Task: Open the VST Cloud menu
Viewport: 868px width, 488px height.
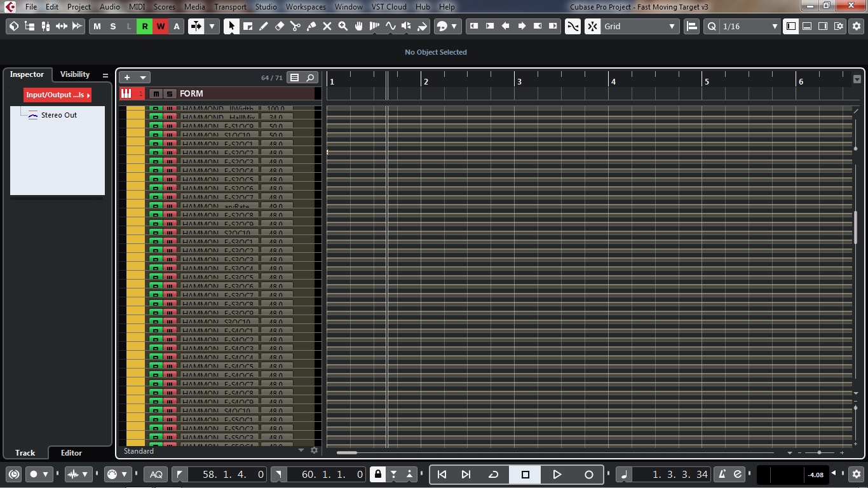Action: point(389,6)
